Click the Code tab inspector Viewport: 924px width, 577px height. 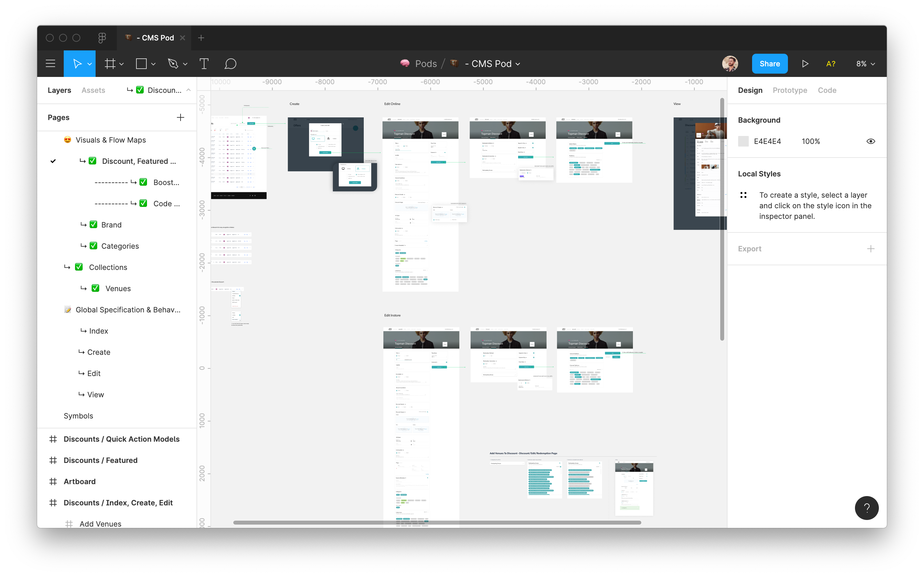[827, 90]
